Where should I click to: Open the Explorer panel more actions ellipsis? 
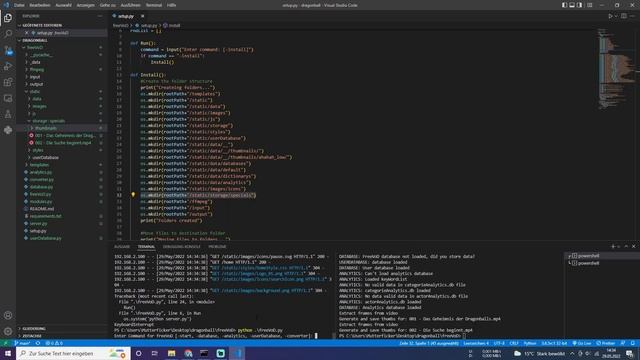tap(100, 16)
